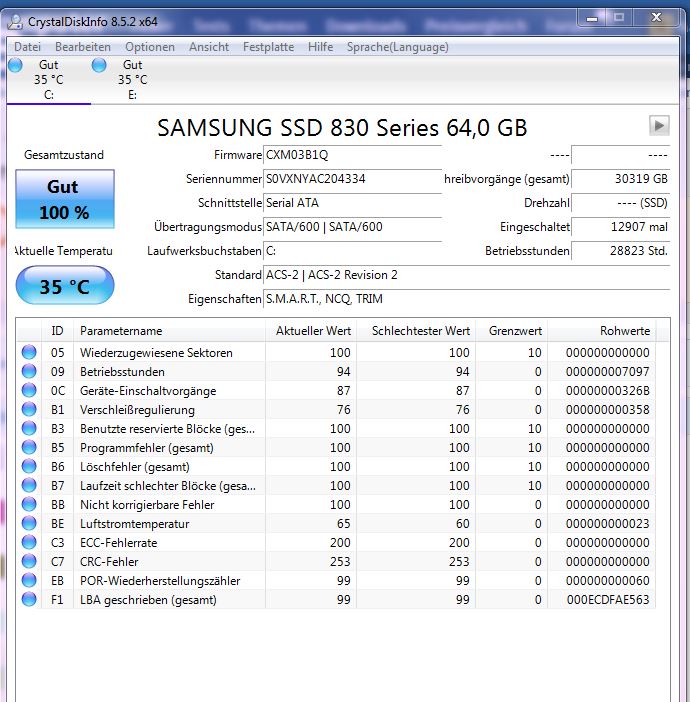Click the Eigenschaften field S.M.A.R.T., NCQ, TRIM
Screen dimensions: 690x702
pyautogui.click(x=467, y=299)
